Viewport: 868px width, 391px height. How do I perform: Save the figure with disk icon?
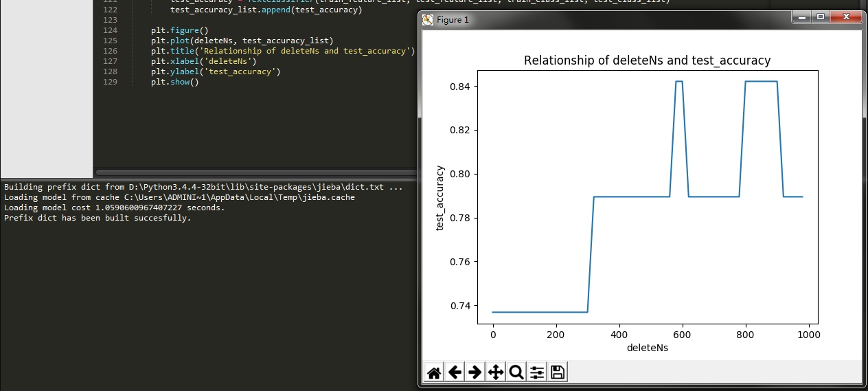pyautogui.click(x=558, y=372)
